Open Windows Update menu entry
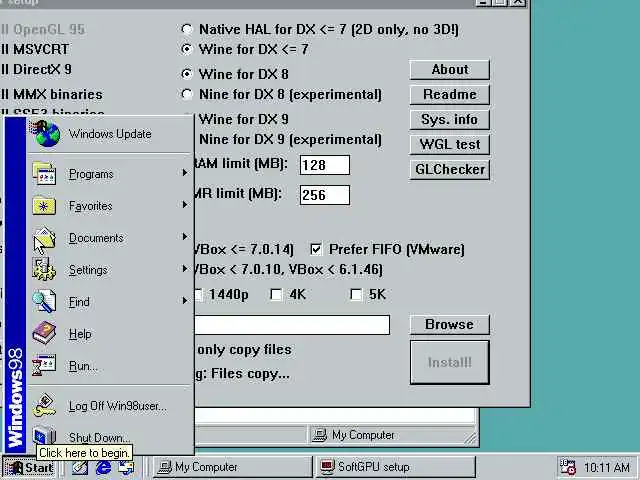The image size is (640, 480). (110, 134)
